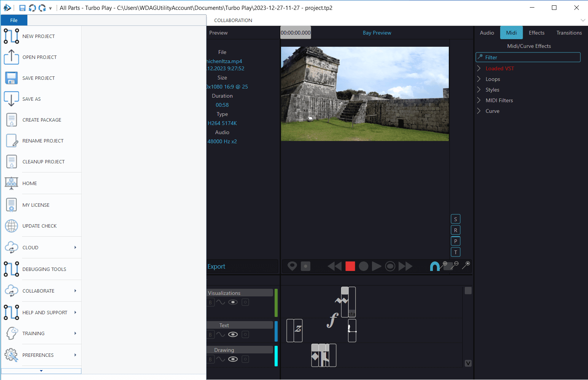Expand the Cloud submenu arrow
This screenshot has height=380, width=588.
(x=75, y=247)
